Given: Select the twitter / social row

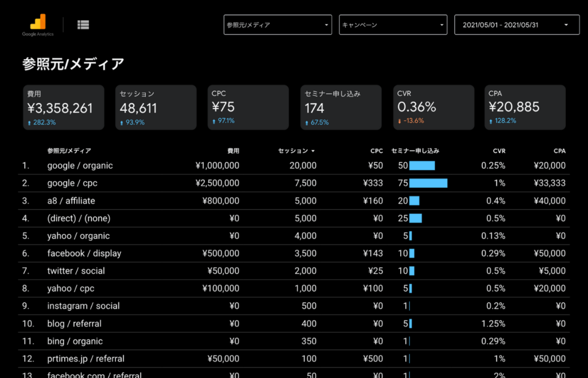Looking at the screenshot, I should pos(75,271).
